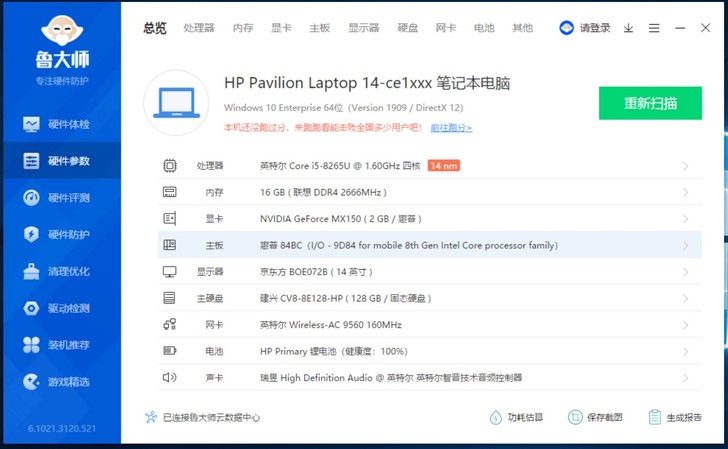Switch to the 硬盘 tab
The height and width of the screenshot is (449, 728).
click(x=408, y=28)
